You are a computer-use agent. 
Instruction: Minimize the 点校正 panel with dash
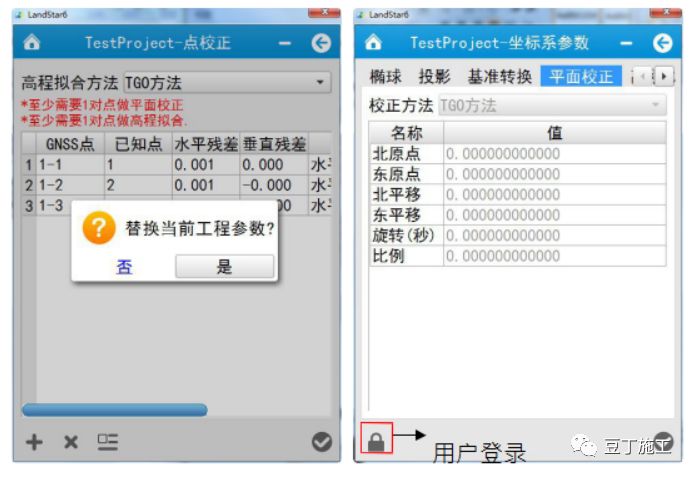[285, 43]
